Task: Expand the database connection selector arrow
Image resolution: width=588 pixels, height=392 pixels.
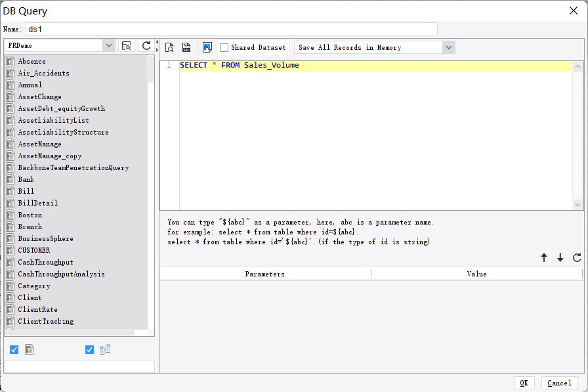Action: [x=110, y=46]
